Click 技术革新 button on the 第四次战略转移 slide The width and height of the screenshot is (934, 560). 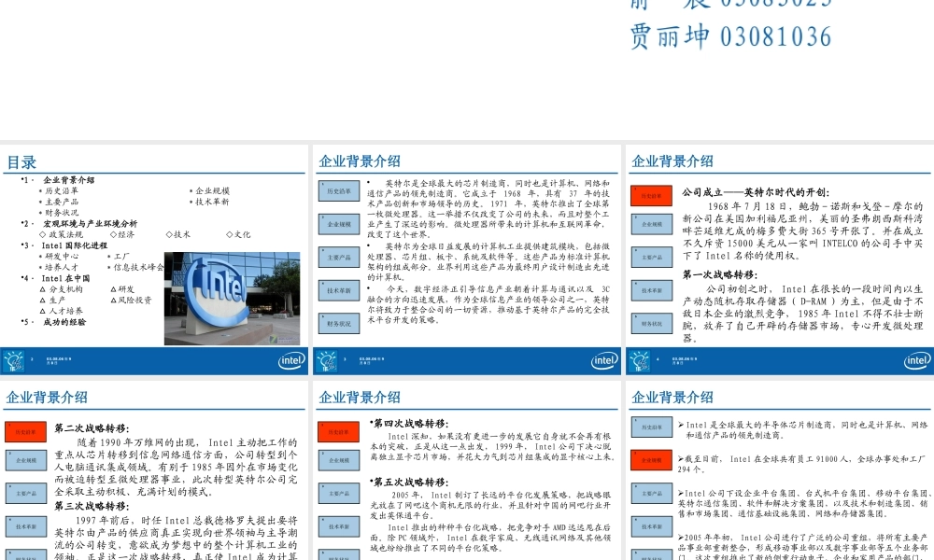(x=338, y=526)
